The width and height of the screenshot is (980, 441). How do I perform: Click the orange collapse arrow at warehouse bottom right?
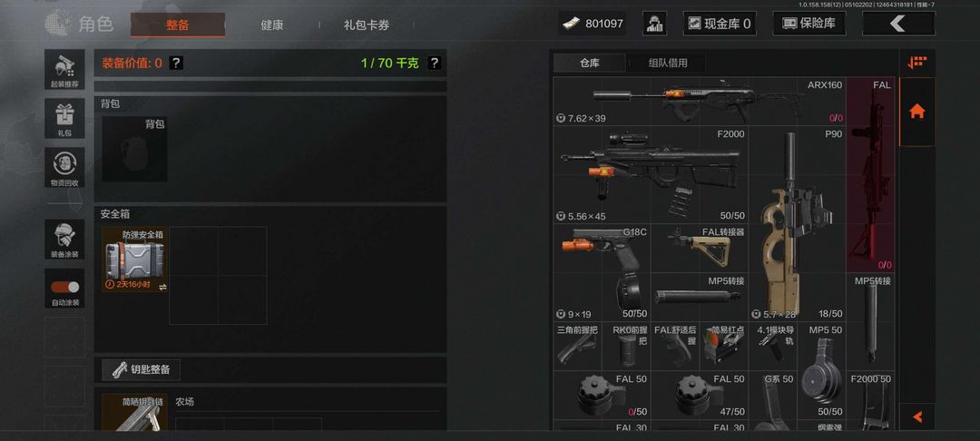coord(916,416)
